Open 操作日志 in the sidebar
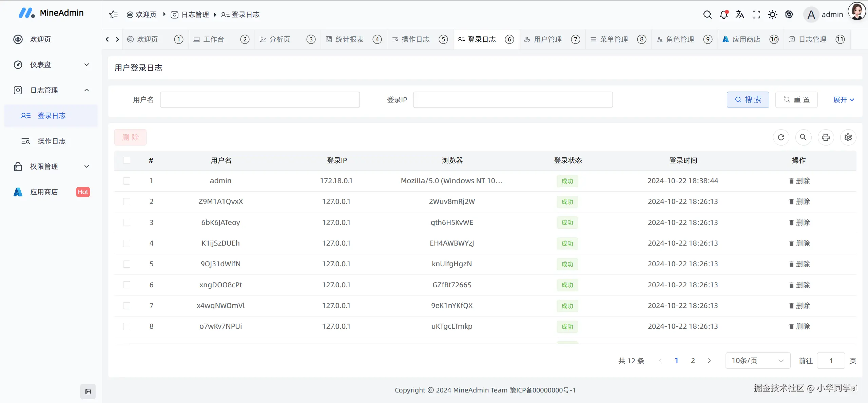This screenshot has width=868, height=403. pyautogui.click(x=52, y=141)
